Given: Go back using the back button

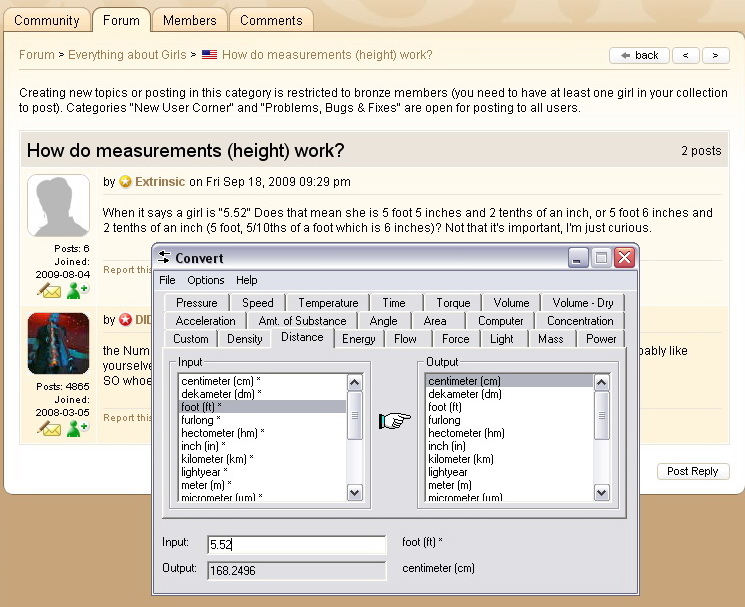Looking at the screenshot, I should coord(637,55).
